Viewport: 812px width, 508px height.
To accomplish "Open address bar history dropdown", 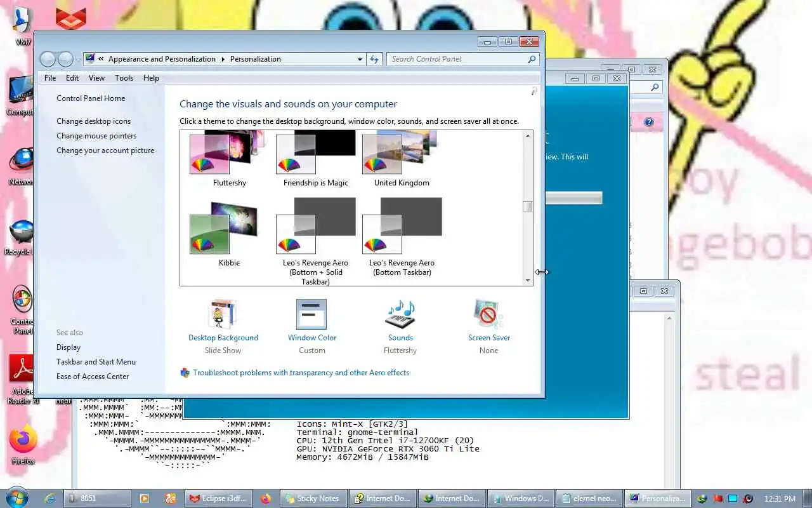I will coord(360,59).
